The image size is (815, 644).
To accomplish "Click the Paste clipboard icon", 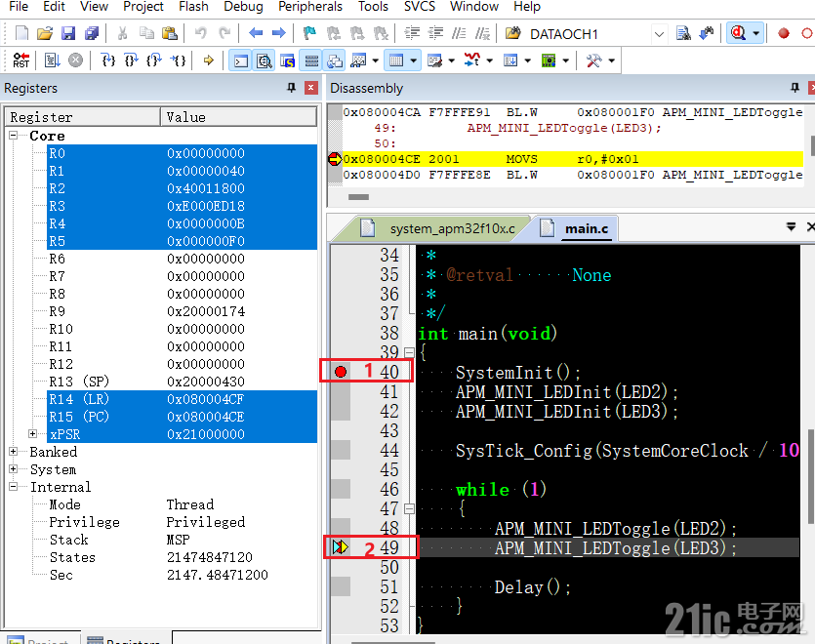I will 170,33.
